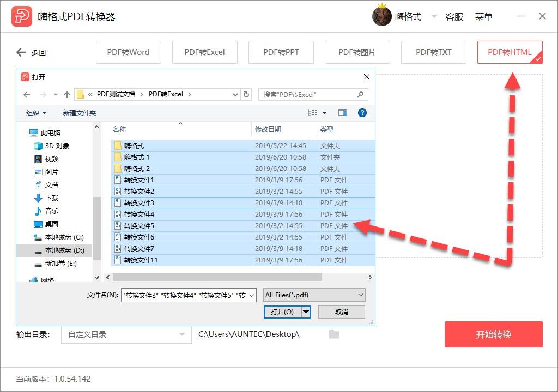The width and height of the screenshot is (558, 392).
Task: Open the 自定义目录 output dropdown
Action: [126, 334]
